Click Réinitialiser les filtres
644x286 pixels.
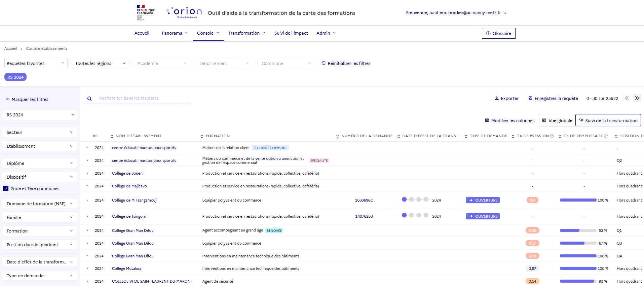[346, 63]
